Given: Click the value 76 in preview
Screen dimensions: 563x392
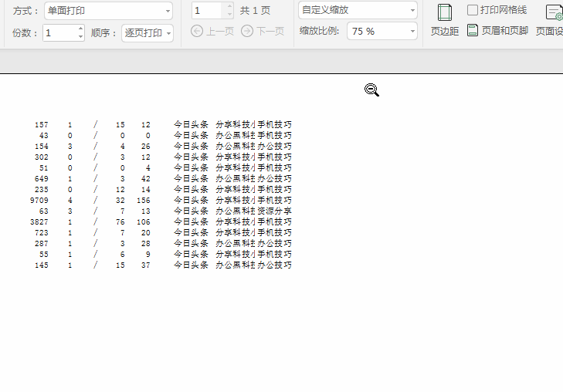Looking at the screenshot, I should click(x=120, y=221).
